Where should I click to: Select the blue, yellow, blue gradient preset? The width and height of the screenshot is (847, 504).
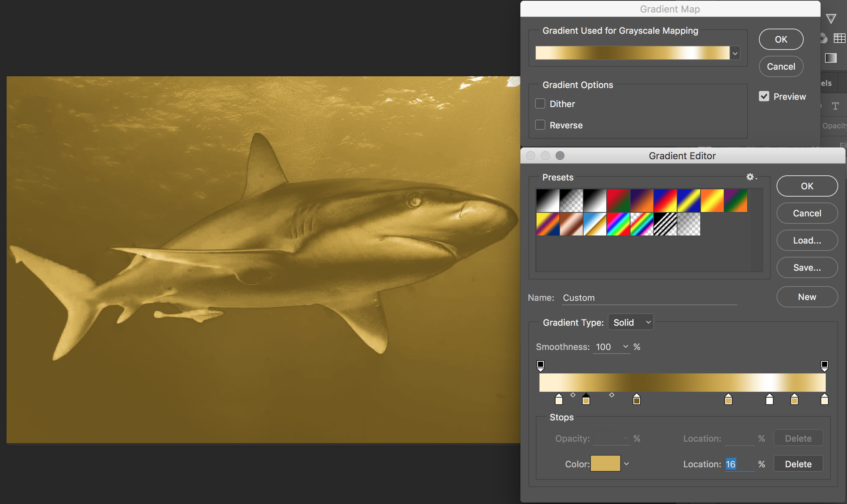[689, 201]
